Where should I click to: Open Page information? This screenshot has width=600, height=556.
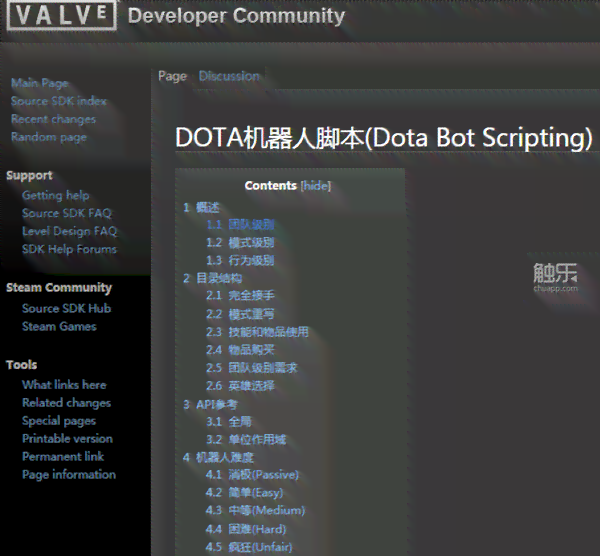point(69,474)
